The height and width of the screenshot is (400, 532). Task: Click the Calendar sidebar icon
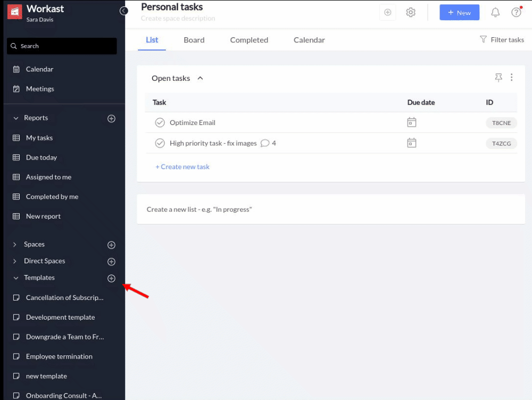click(16, 69)
